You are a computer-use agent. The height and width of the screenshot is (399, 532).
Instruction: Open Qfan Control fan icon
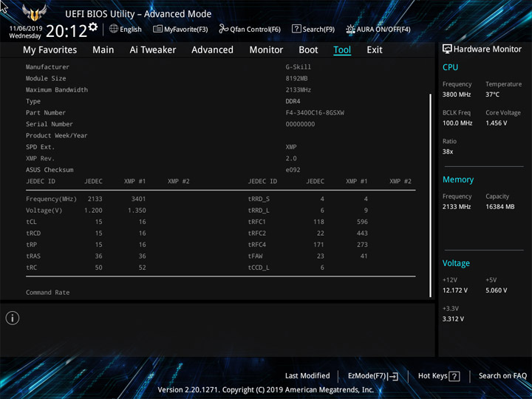223,29
